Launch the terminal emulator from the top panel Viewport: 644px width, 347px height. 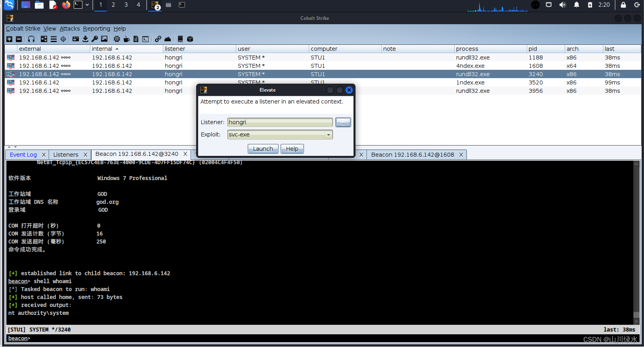click(x=78, y=5)
